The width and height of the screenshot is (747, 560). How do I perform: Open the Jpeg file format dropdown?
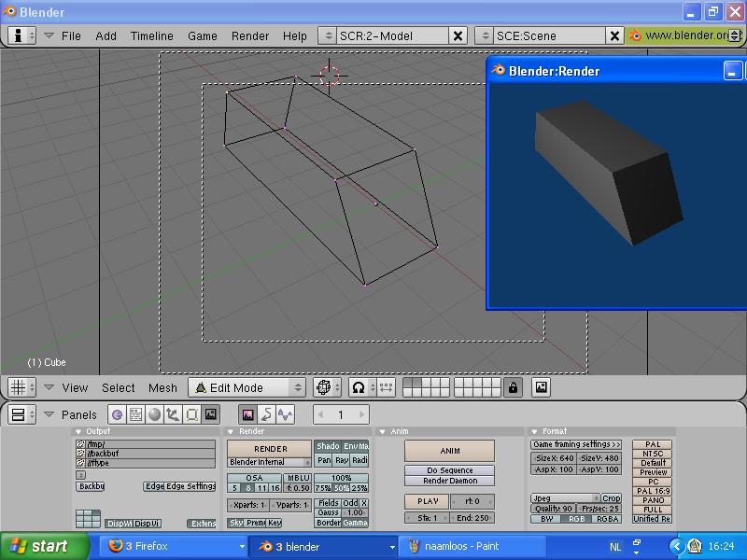pos(565,498)
